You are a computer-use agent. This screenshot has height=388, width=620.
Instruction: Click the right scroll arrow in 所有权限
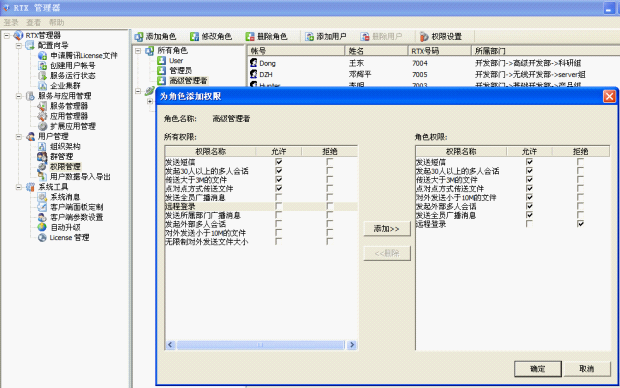pos(352,345)
